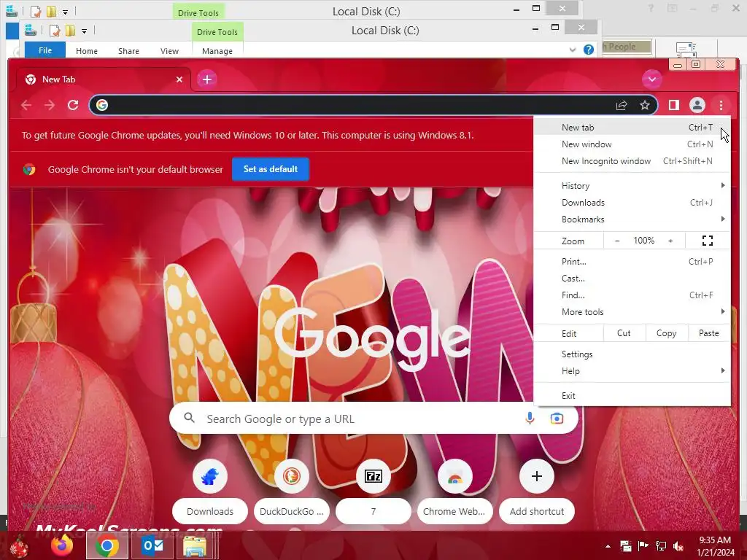Open the Chrome Web Store shortcut tile
Screen dimensions: 747x560
[454, 491]
